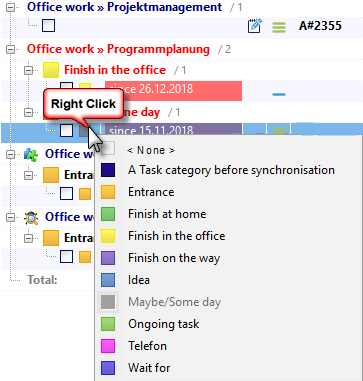Click the puzzle piece icon beside Office work
This screenshot has height=381, width=363.
pos(31,154)
